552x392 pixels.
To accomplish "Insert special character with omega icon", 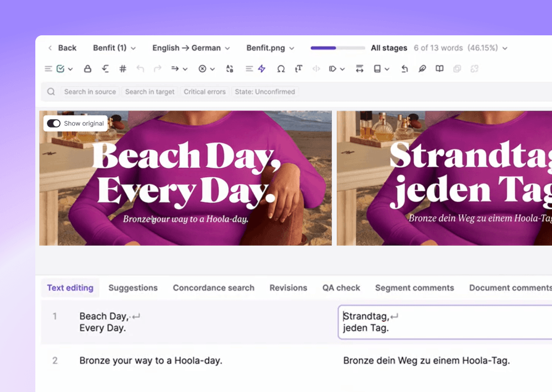I will (281, 69).
